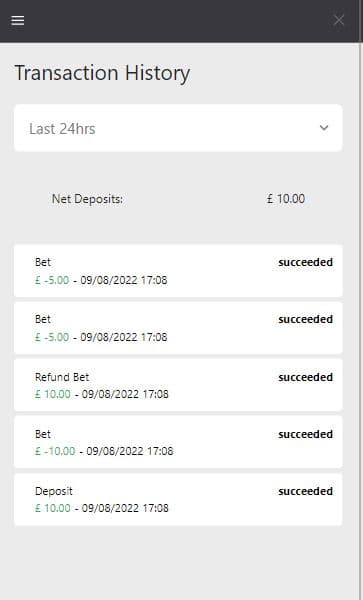Screen dimensions: 363x600
Task: Click succeeded status on £ -10.00 Bet row
Action: tap(305, 434)
